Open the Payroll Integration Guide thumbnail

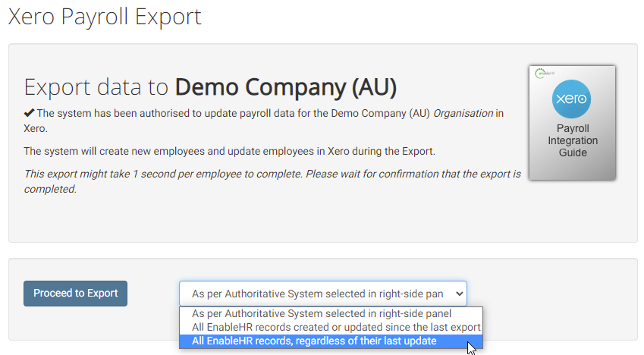click(x=572, y=123)
